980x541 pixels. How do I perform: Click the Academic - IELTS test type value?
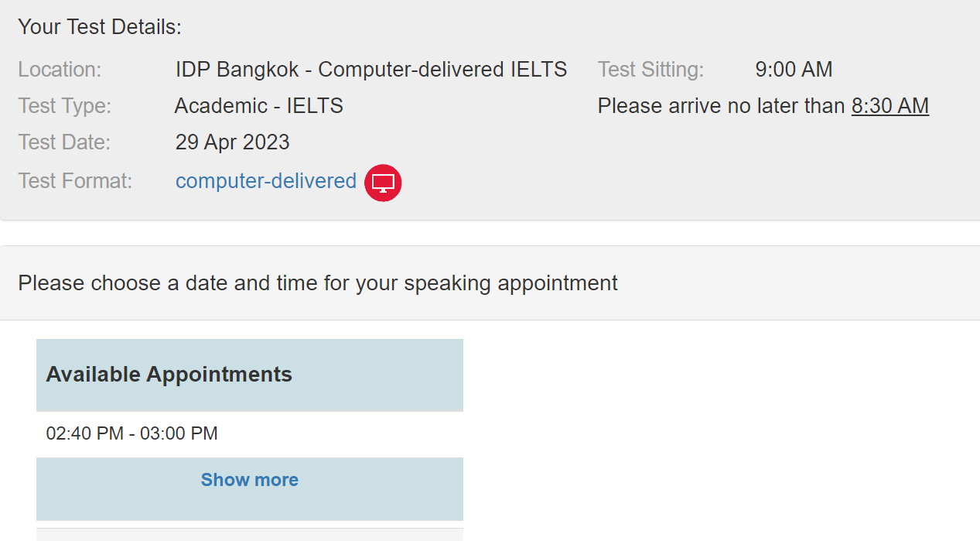259,106
